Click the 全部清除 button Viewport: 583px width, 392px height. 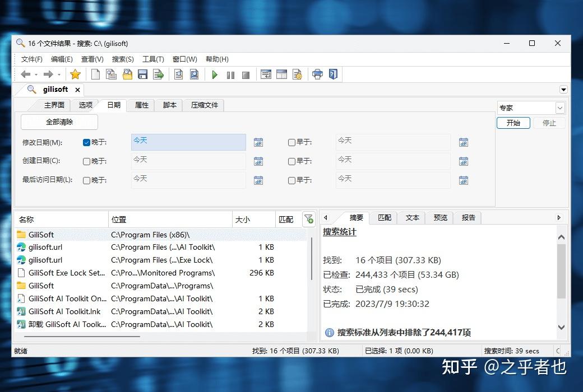coord(59,122)
